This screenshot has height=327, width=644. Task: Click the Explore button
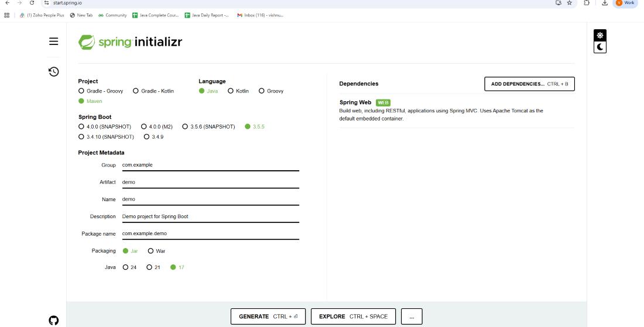click(353, 316)
